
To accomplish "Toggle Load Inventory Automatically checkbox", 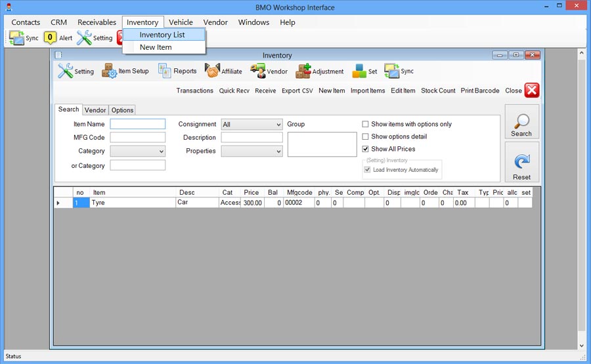I will coord(367,170).
